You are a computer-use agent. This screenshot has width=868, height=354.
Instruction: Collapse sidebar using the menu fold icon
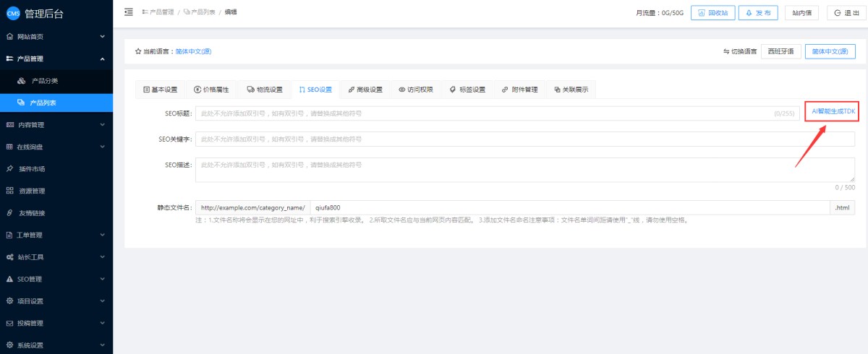point(129,12)
